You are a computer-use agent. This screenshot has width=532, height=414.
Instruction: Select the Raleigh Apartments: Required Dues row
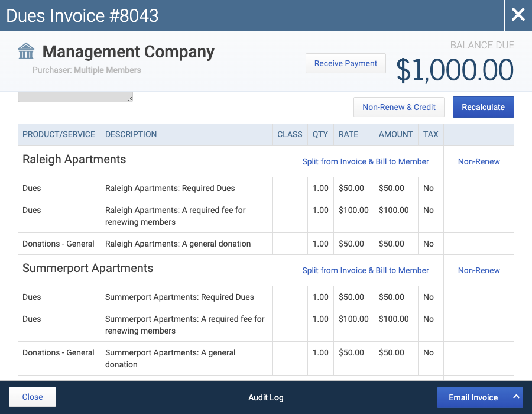[x=265, y=188]
